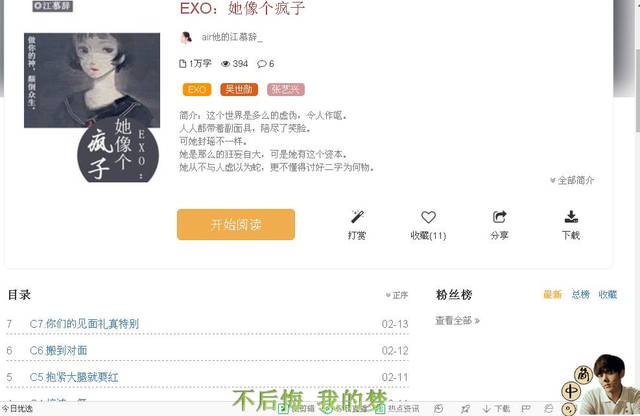Click the eye views icon
640x416 pixels.
coord(225,64)
